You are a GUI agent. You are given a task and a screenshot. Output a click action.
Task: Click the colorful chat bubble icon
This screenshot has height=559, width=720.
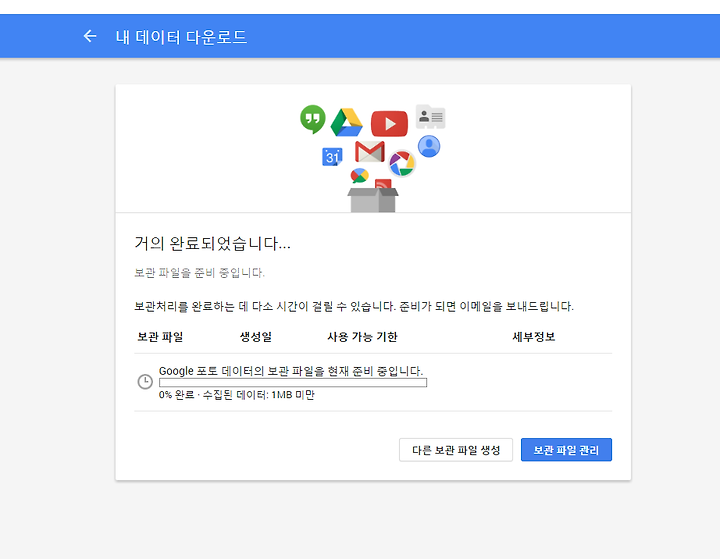pos(359,175)
